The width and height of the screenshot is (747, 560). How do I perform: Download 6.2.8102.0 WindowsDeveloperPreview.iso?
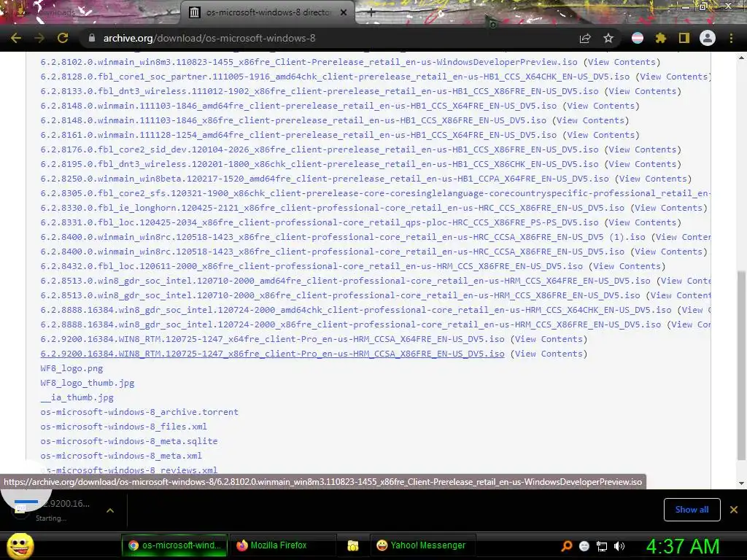pyautogui.click(x=309, y=62)
